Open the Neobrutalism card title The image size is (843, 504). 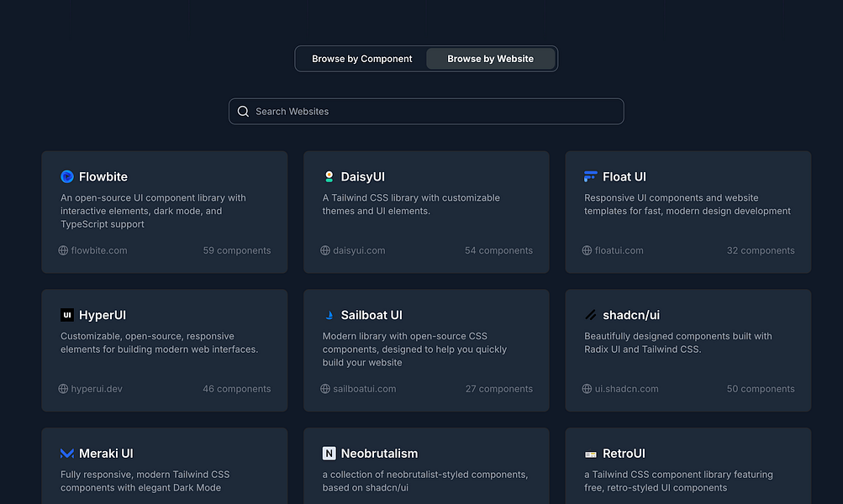379,454
